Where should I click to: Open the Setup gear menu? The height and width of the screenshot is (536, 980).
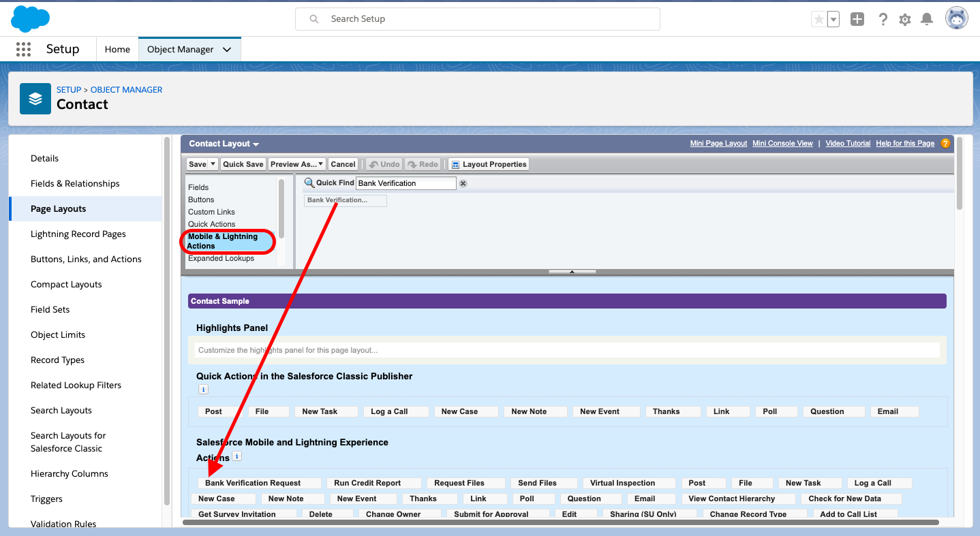click(x=905, y=19)
